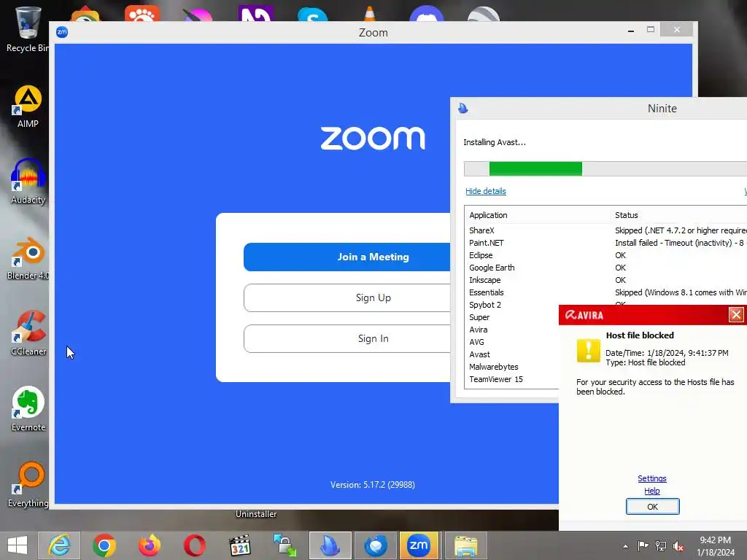Screen dimensions: 747x560
Task: Click OK in the Avira alert
Action: pyautogui.click(x=652, y=506)
